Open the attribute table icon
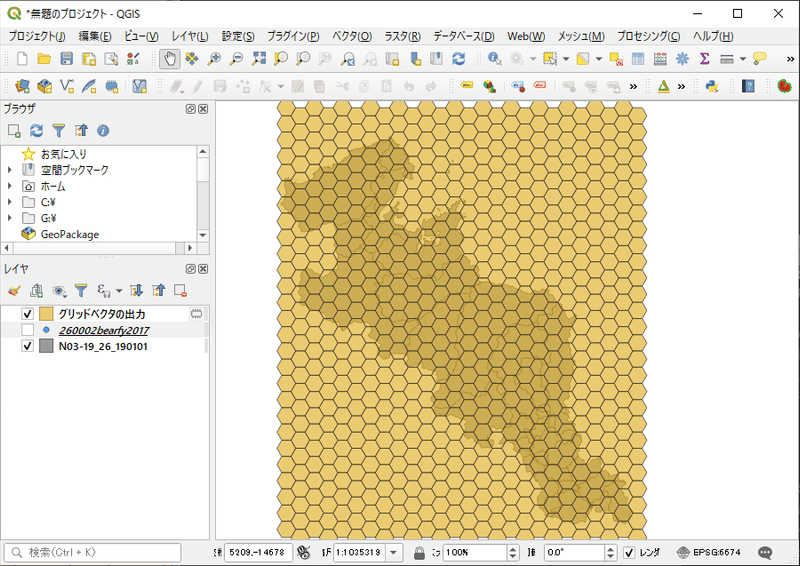The width and height of the screenshot is (800, 566). point(638,59)
